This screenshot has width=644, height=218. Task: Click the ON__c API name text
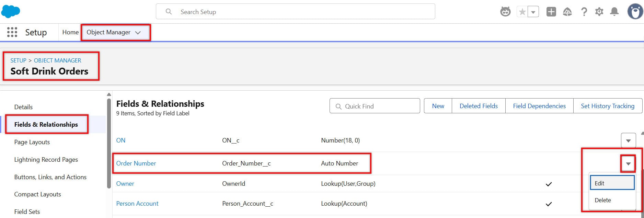tap(231, 140)
